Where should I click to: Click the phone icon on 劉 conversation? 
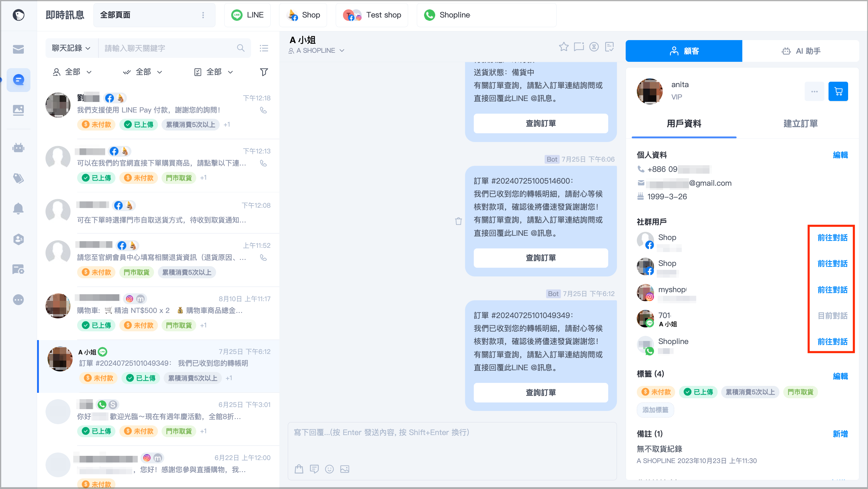(x=263, y=110)
